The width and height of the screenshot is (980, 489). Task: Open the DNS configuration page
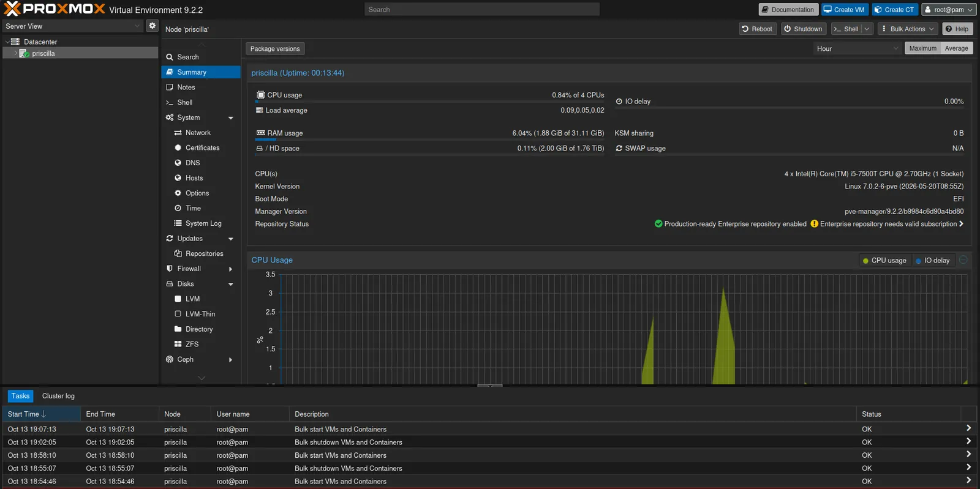coord(192,163)
